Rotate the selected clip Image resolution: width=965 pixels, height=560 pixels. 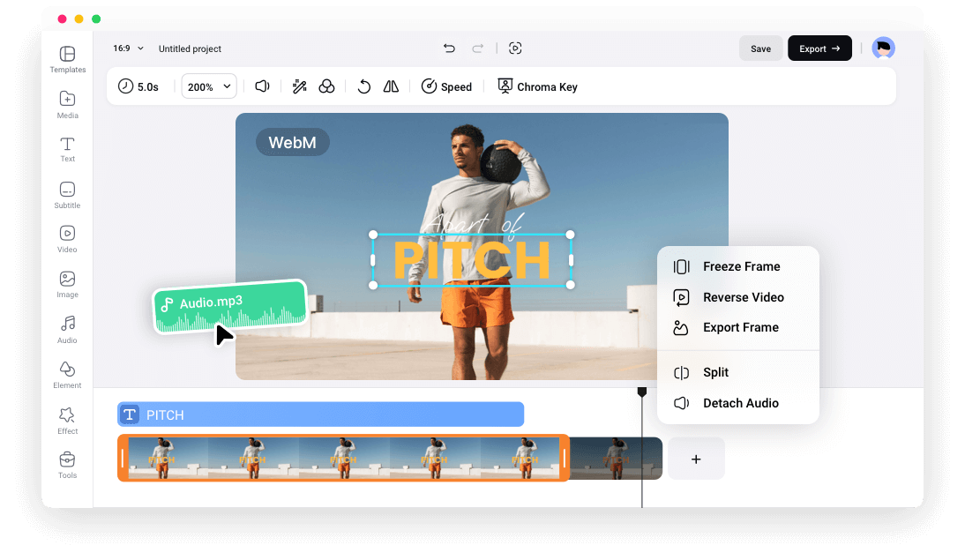click(363, 86)
